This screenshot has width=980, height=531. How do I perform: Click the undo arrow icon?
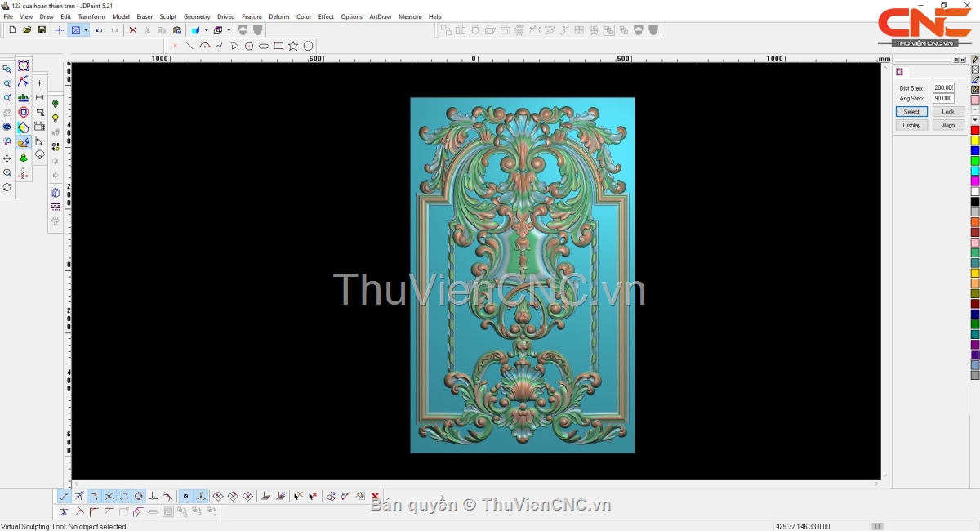[99, 30]
